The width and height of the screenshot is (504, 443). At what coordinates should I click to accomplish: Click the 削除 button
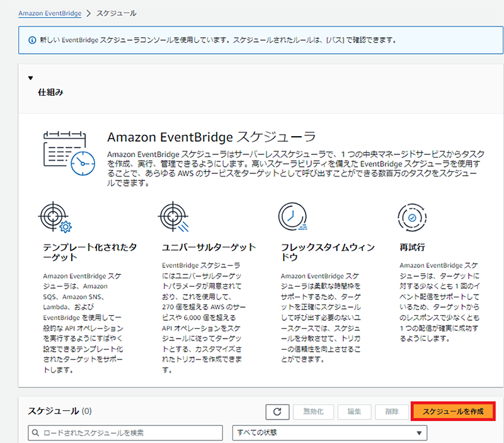coord(392,412)
